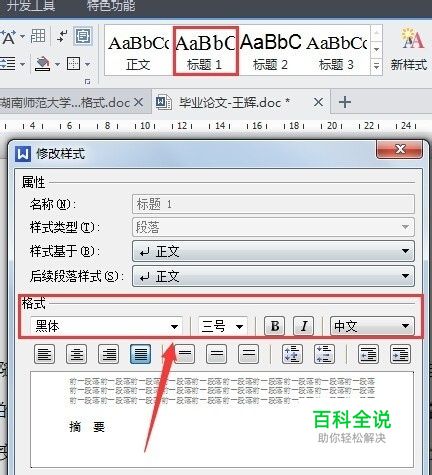
Task: Switch to 毕业论文-王辉.doc document tab
Action: pos(234,102)
